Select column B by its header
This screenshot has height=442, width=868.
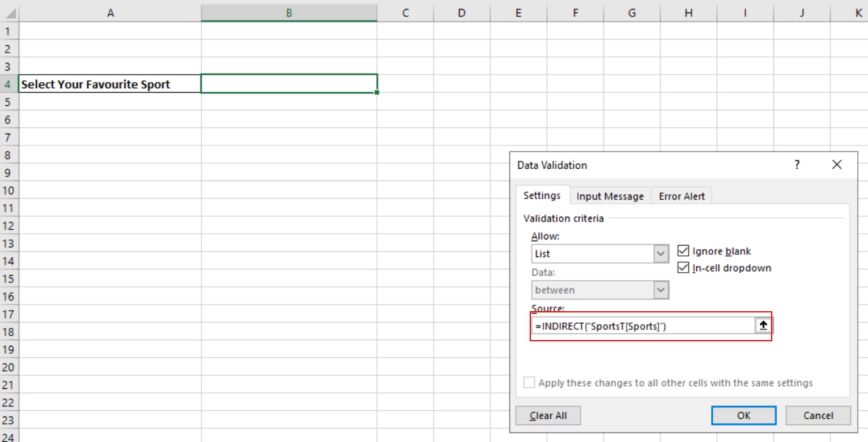289,12
